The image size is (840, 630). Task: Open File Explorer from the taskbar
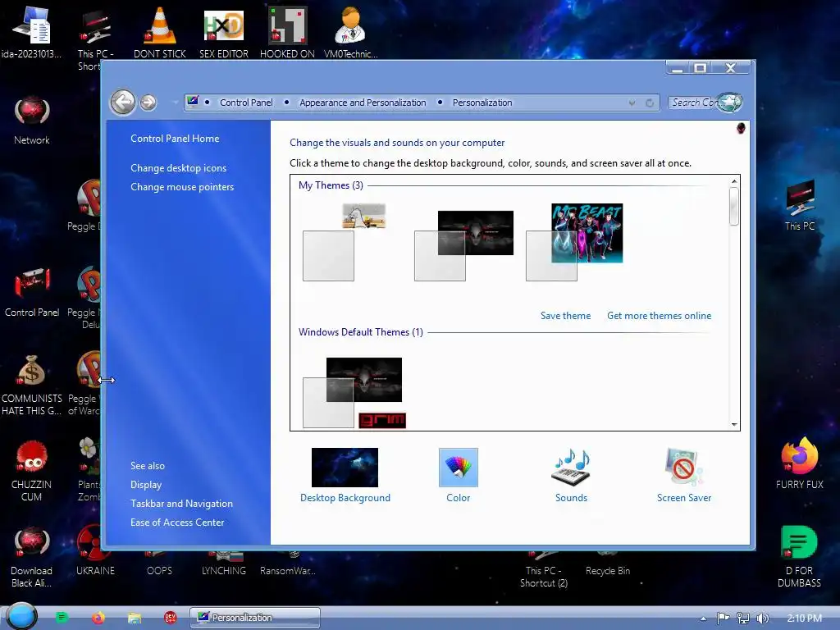(135, 618)
